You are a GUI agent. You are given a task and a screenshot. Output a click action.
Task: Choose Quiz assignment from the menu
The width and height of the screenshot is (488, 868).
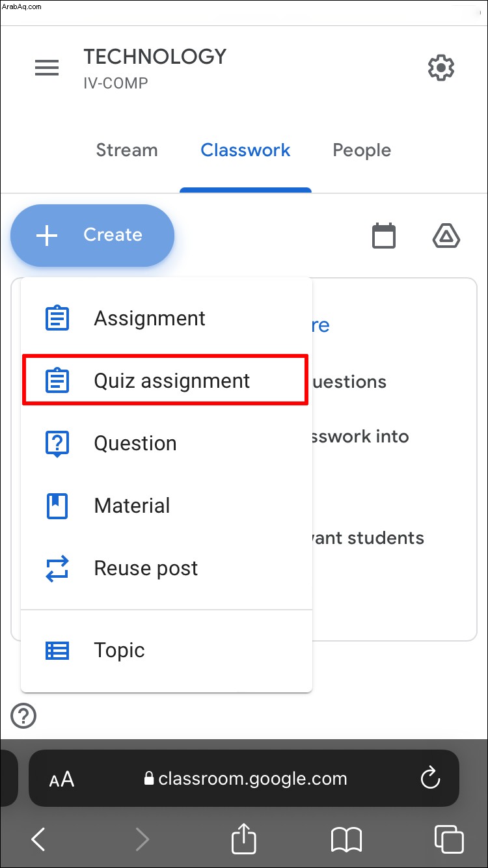tap(165, 381)
